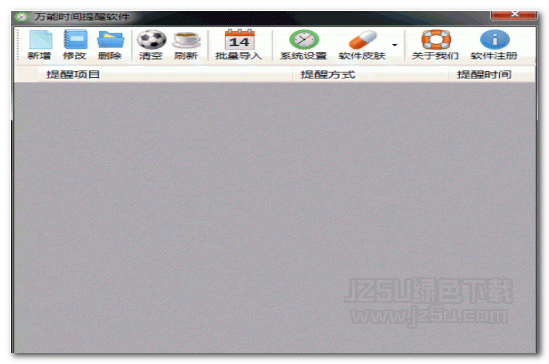Open 批量导入 calendar icon
This screenshot has height=364, width=549.
pos(239,39)
